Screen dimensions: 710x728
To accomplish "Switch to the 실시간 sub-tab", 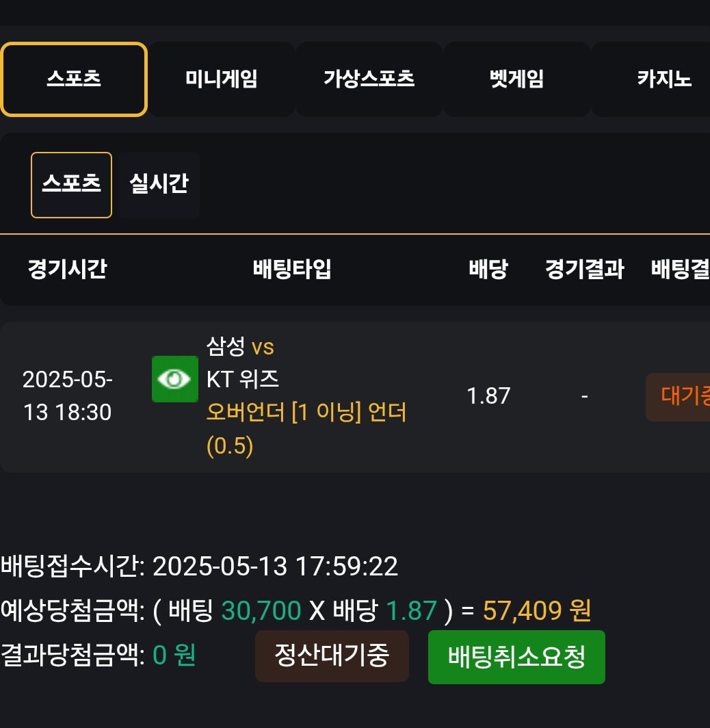I will tap(159, 185).
